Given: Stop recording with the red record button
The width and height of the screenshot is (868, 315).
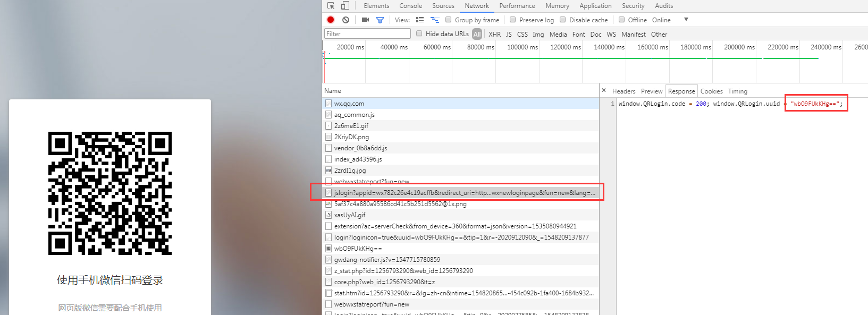Looking at the screenshot, I should 331,20.
